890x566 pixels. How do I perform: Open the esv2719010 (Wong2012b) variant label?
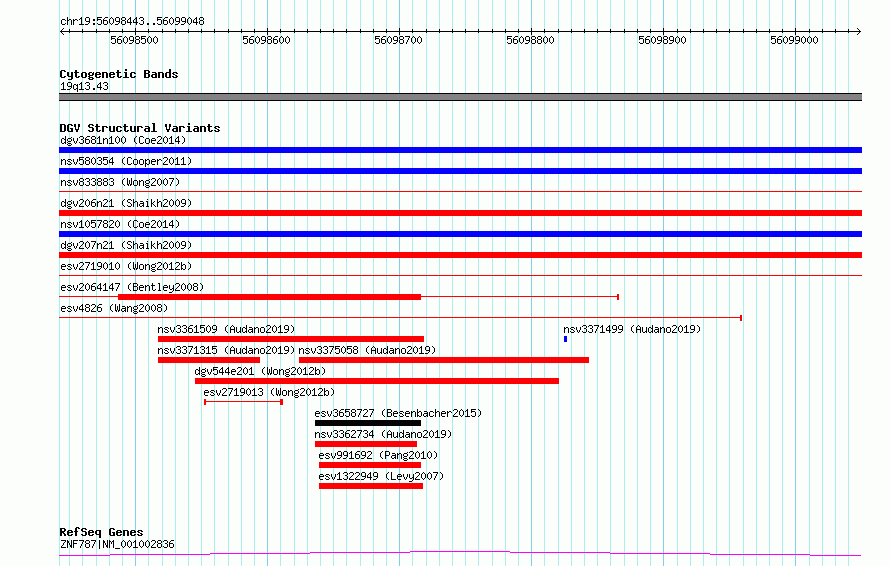(x=126, y=266)
